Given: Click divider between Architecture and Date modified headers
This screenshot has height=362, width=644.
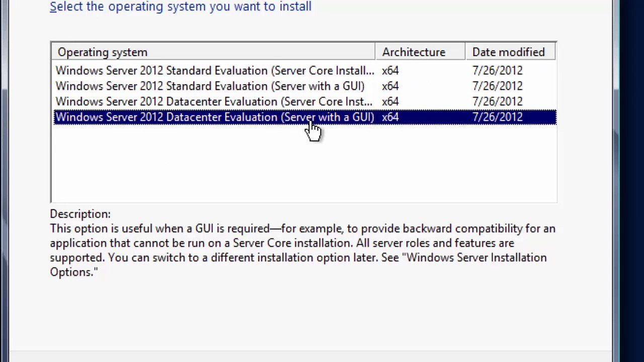Looking at the screenshot, I should point(465,52).
